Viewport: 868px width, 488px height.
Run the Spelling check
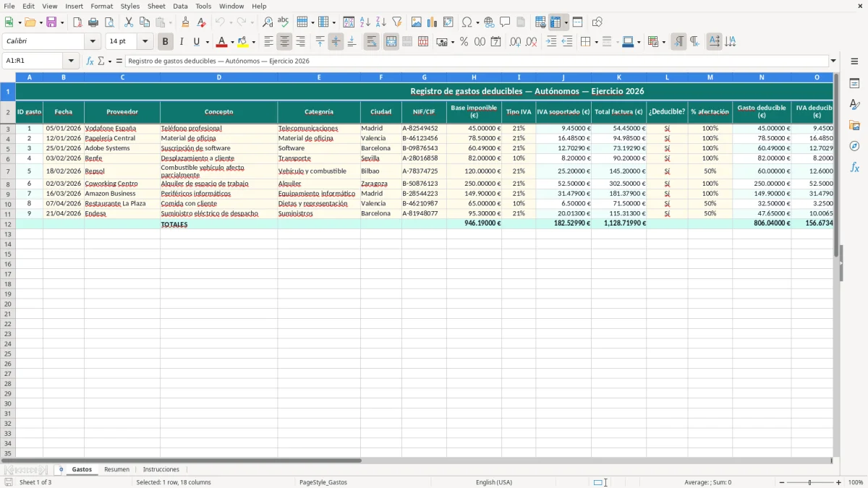pos(284,22)
